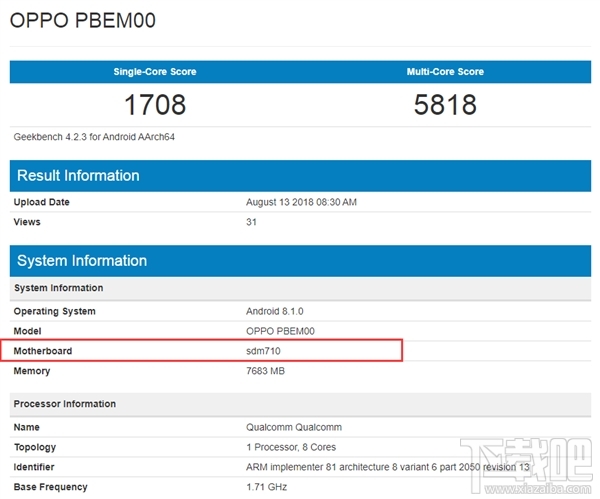Click the 1 Processor, 8 Cores value

(x=291, y=447)
